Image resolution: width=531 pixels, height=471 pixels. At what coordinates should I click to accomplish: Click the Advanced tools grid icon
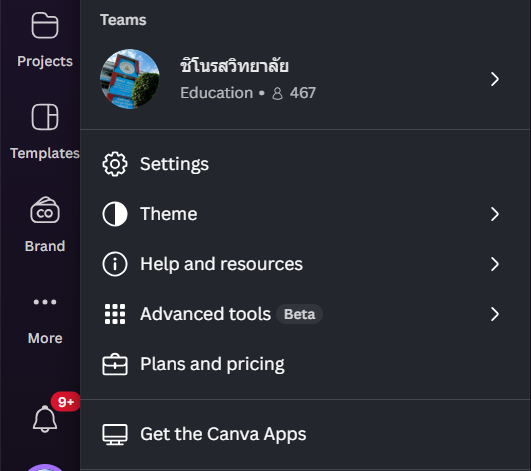coord(115,314)
